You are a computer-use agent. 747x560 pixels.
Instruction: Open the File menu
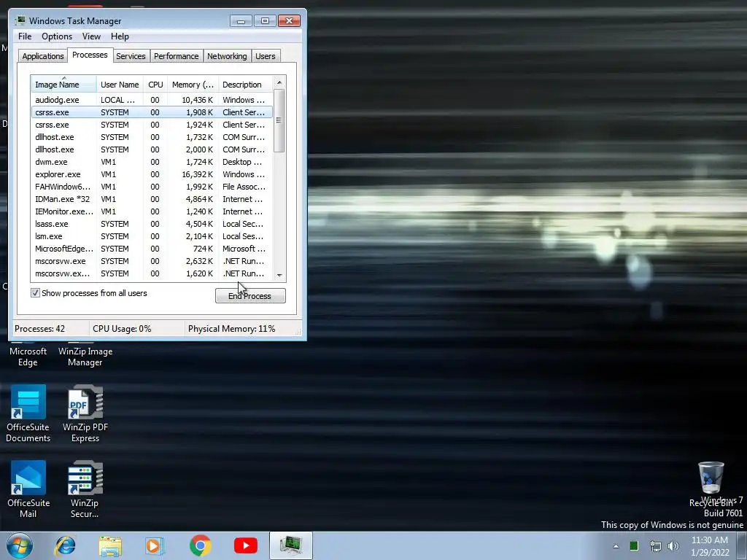point(25,36)
